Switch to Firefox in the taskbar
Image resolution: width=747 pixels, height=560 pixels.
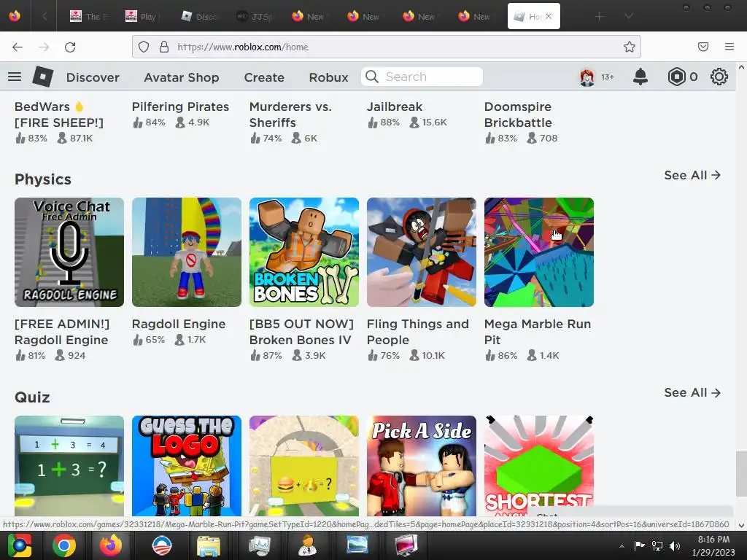coord(111,545)
